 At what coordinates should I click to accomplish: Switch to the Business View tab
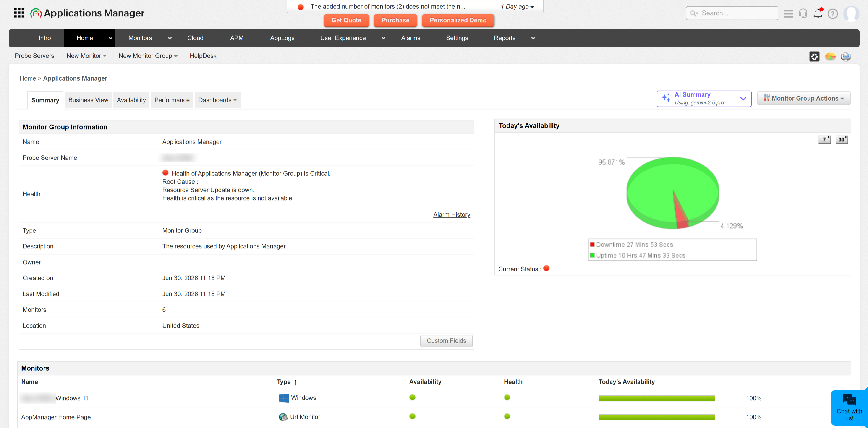click(88, 100)
